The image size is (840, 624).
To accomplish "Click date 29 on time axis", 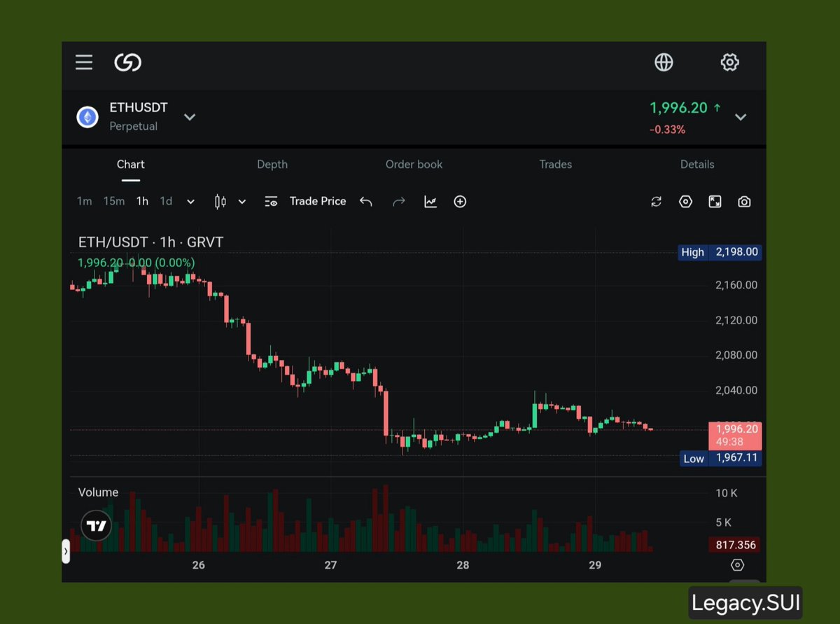I will 595,565.
